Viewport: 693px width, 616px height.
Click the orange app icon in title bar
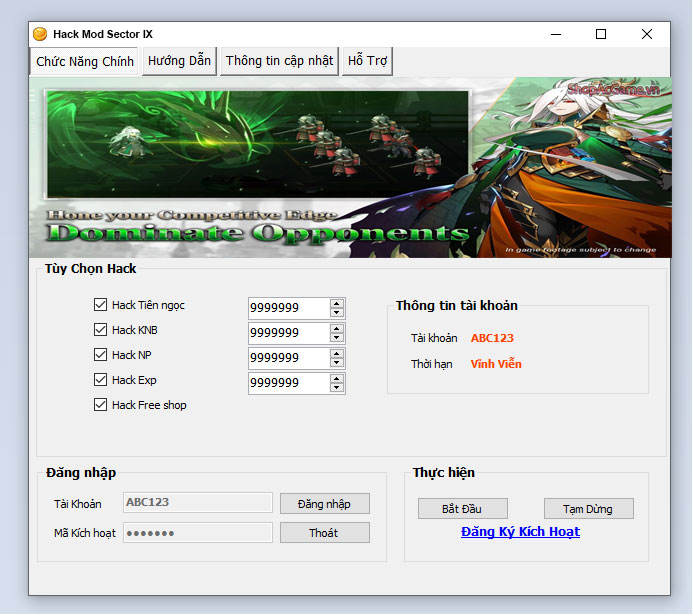tap(40, 34)
